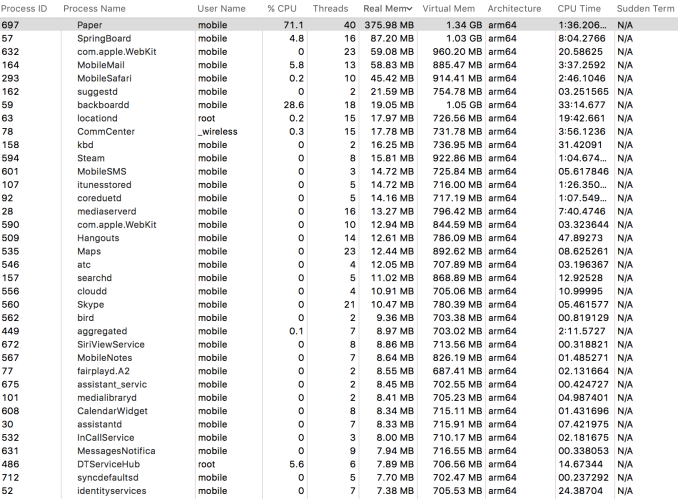678x499 pixels.
Task: Sort by the User Name column header
Action: pyautogui.click(x=221, y=9)
